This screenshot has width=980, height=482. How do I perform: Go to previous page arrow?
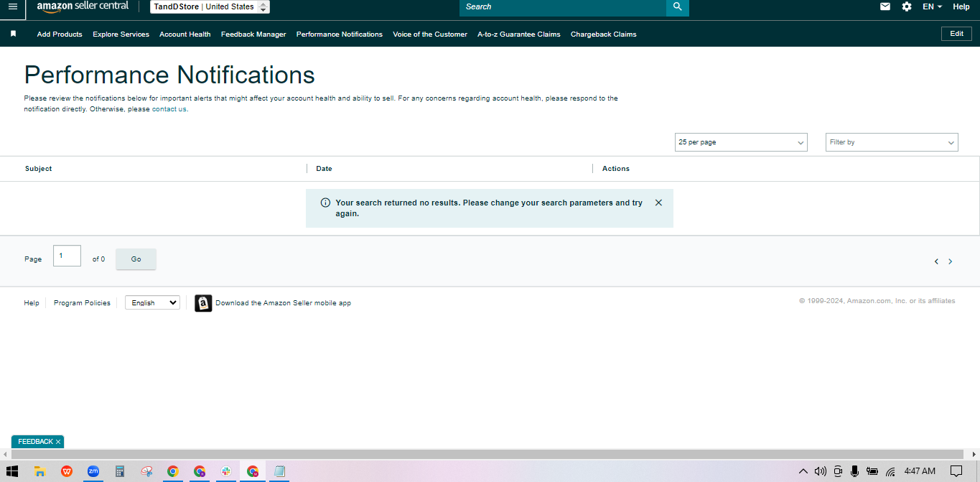[x=936, y=261]
